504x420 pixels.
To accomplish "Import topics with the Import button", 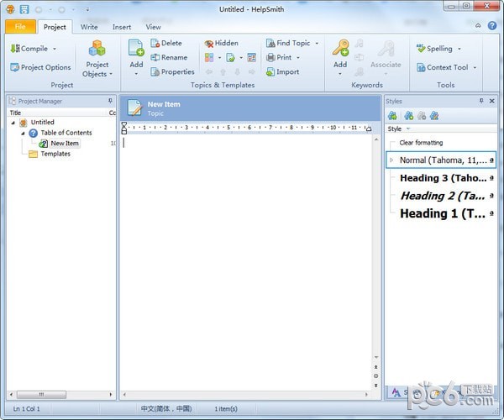I will pyautogui.click(x=283, y=71).
